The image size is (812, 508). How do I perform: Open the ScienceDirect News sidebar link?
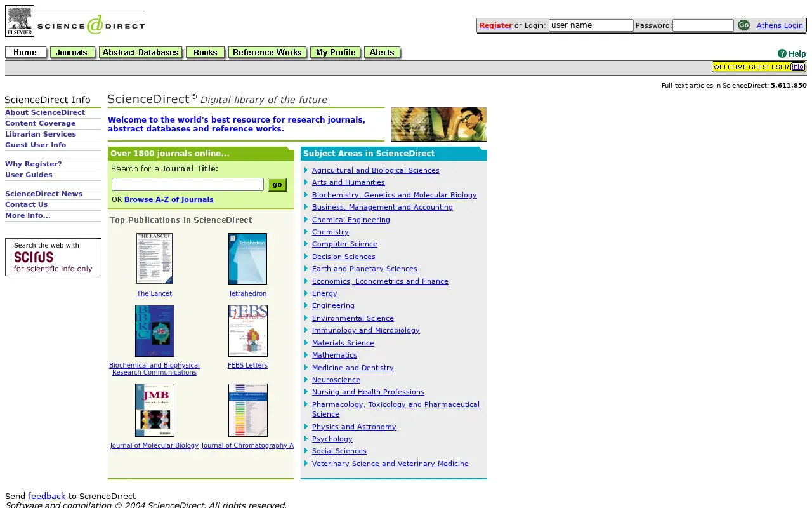click(x=44, y=194)
